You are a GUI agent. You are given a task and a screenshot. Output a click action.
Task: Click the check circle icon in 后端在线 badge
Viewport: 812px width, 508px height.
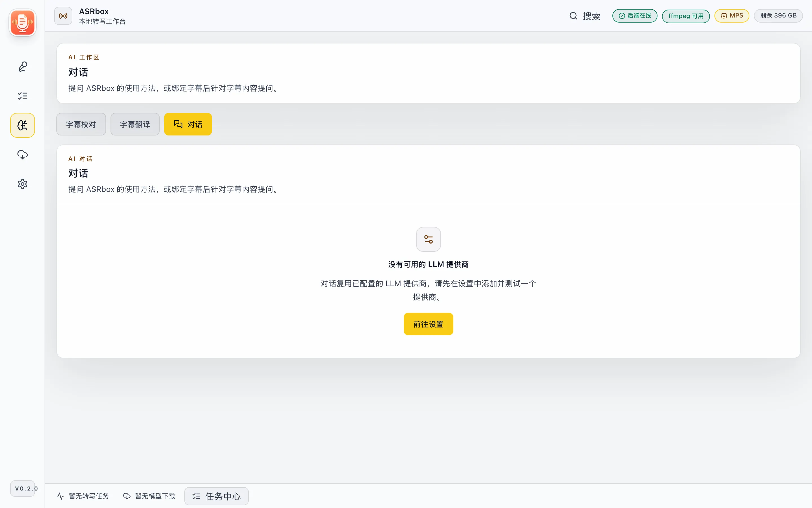pos(622,16)
